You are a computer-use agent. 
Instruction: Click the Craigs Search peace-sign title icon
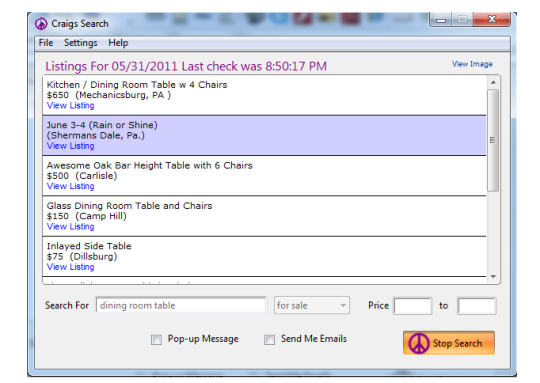[x=41, y=24]
